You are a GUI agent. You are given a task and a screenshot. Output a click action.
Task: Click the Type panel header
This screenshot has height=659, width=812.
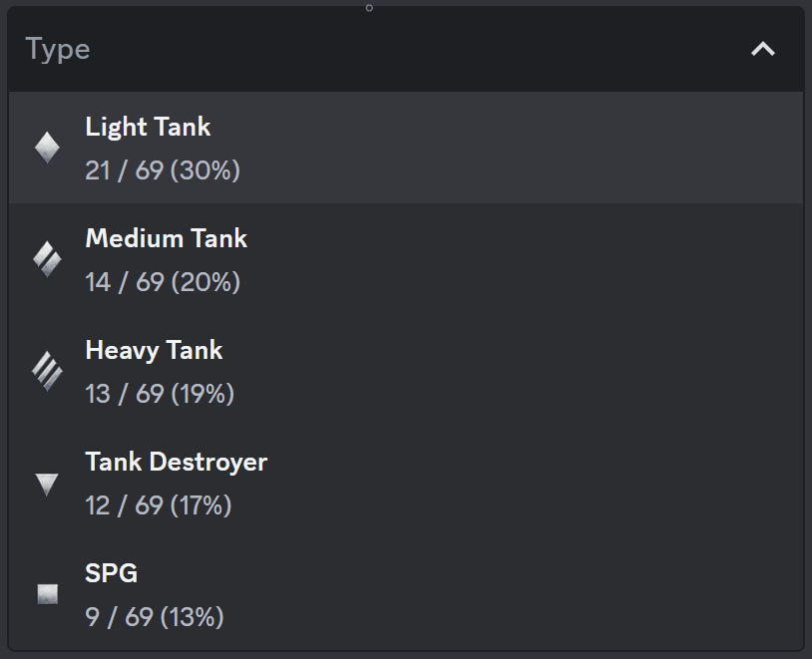click(x=399, y=49)
